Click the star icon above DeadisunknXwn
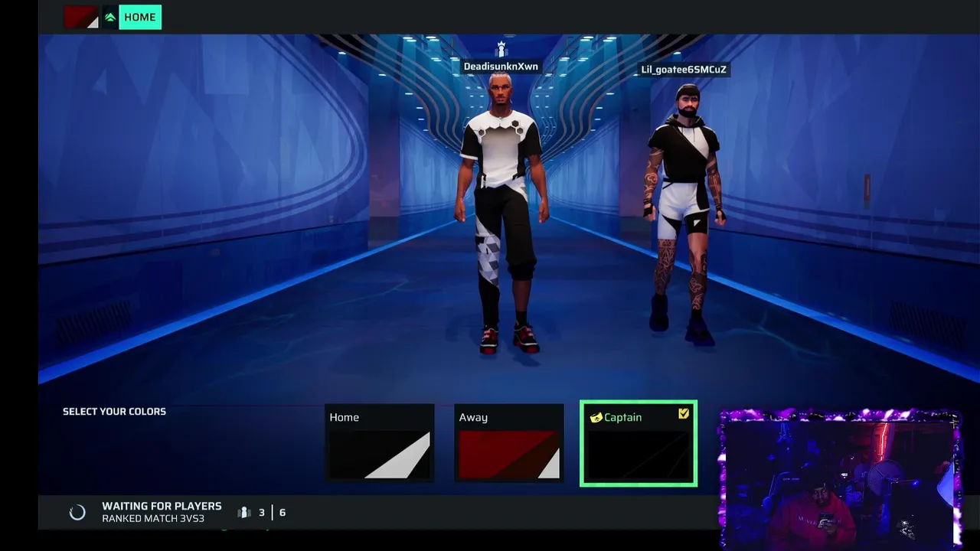This screenshot has width=980, height=551. tap(501, 49)
